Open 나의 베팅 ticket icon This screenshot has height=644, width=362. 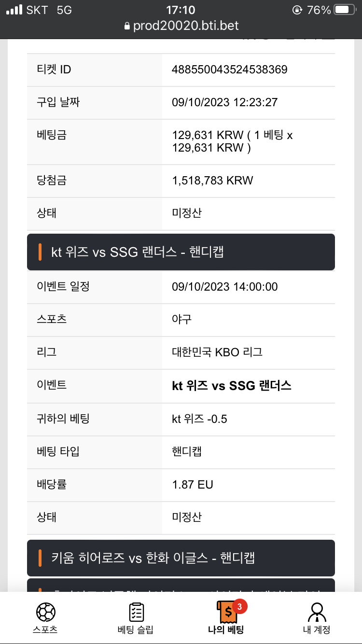pos(226,612)
